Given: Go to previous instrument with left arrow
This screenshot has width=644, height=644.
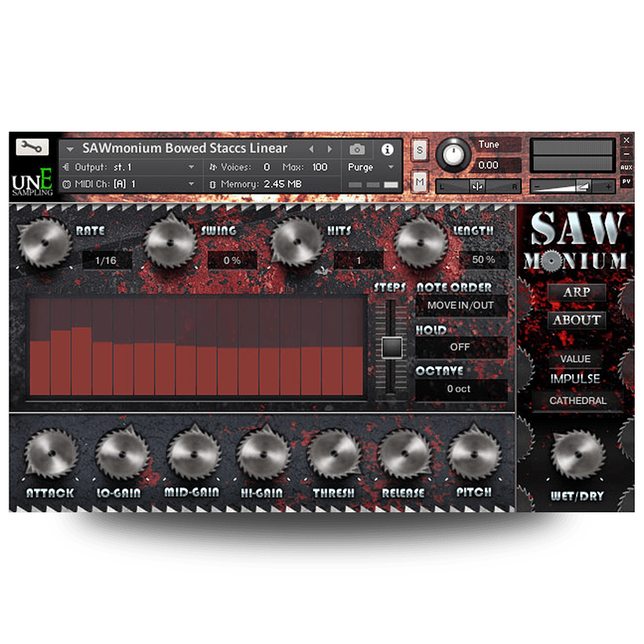Looking at the screenshot, I should [x=311, y=149].
